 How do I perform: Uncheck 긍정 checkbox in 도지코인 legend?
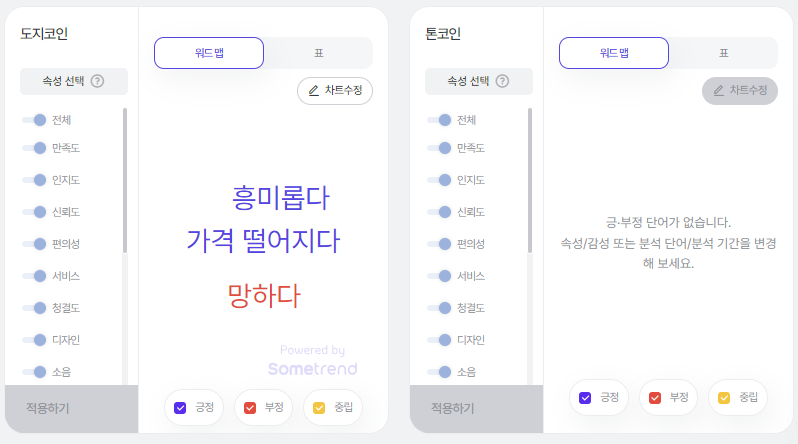coord(180,408)
